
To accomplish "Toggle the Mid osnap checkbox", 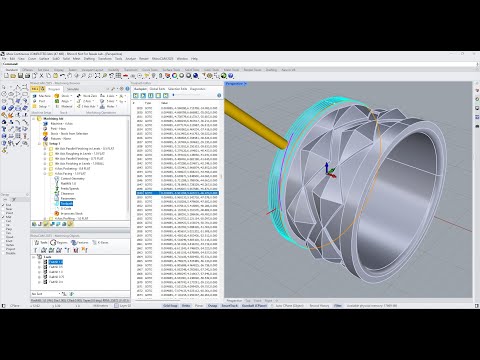I will click(x=4, y=217).
